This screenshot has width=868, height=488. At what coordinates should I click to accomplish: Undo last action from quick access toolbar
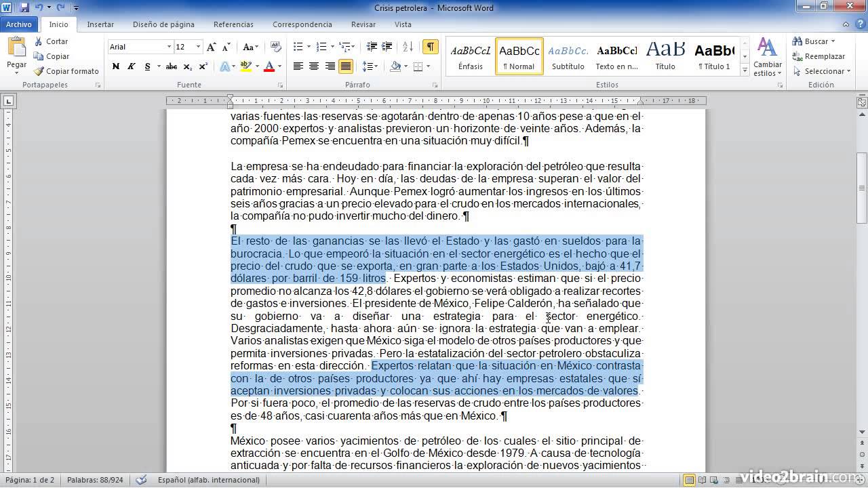point(39,7)
